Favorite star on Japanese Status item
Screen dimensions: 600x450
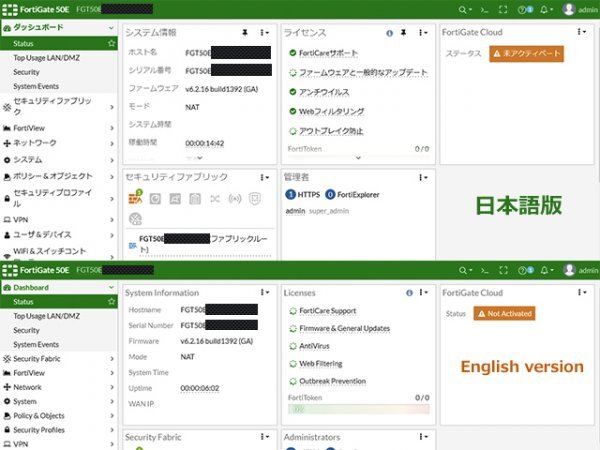pos(111,43)
